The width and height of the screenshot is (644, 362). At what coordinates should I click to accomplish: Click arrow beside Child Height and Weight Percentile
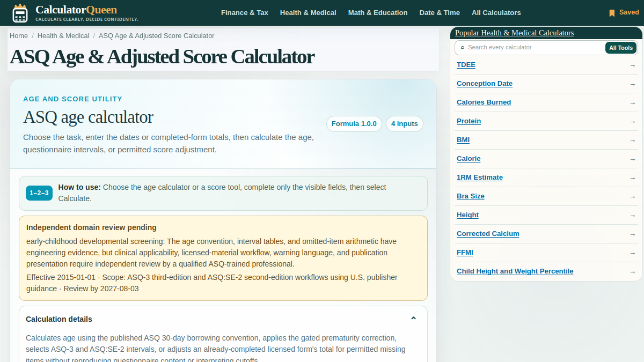pyautogui.click(x=633, y=272)
